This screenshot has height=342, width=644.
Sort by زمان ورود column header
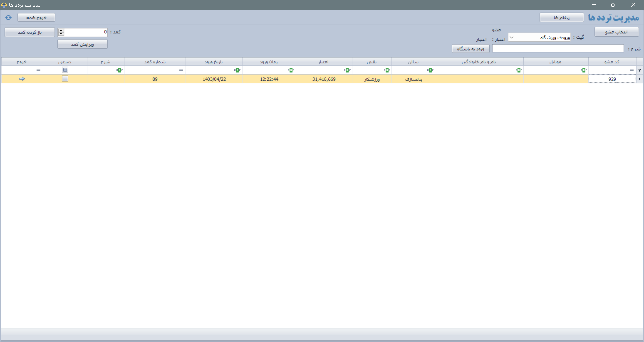click(269, 62)
